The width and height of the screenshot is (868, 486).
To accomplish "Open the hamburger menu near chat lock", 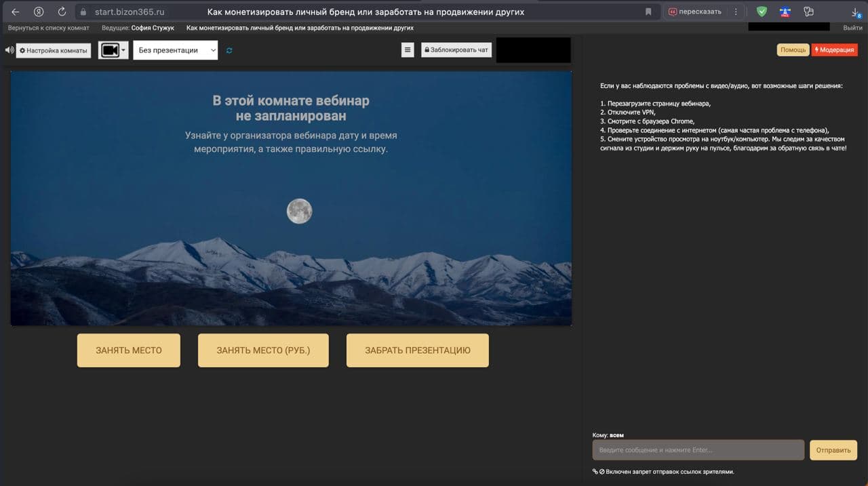I will 408,49.
